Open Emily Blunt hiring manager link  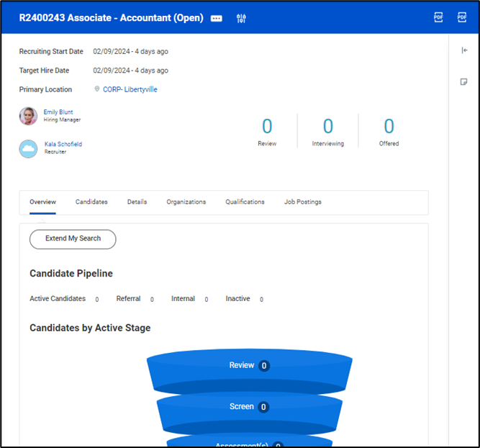click(58, 112)
